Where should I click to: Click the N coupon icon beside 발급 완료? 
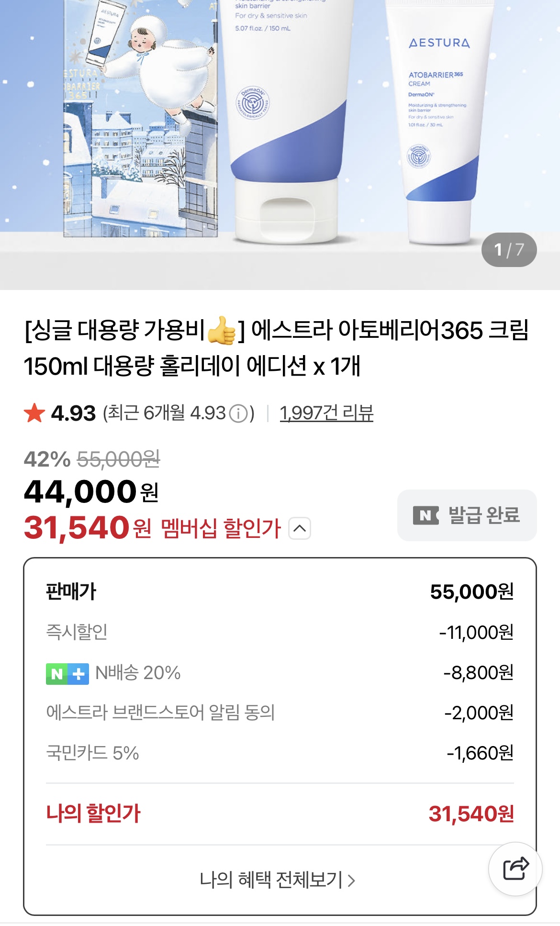426,515
